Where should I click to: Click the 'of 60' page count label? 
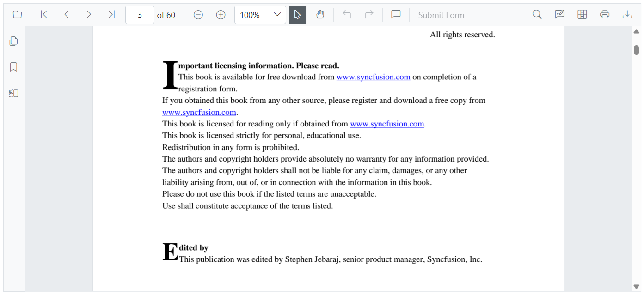click(166, 15)
